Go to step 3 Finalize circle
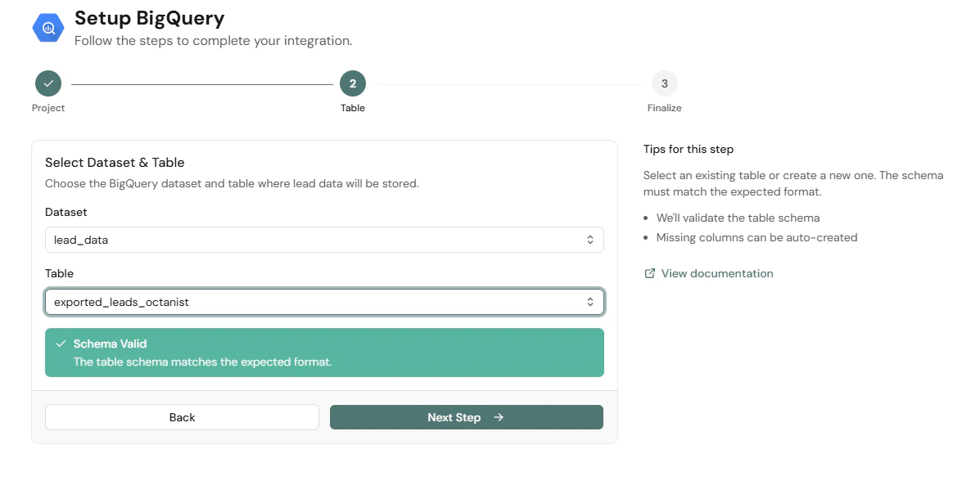 click(664, 83)
